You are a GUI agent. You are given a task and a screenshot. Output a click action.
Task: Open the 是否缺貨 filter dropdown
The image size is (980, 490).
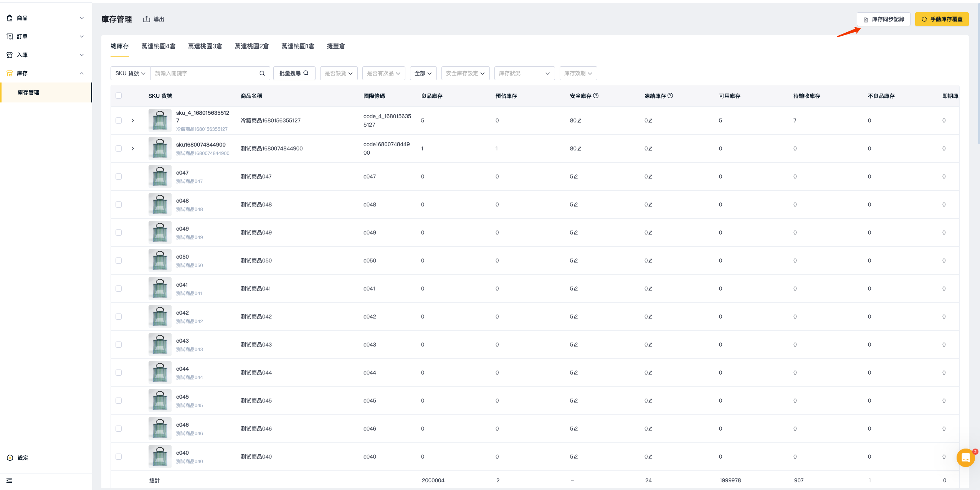coord(338,73)
